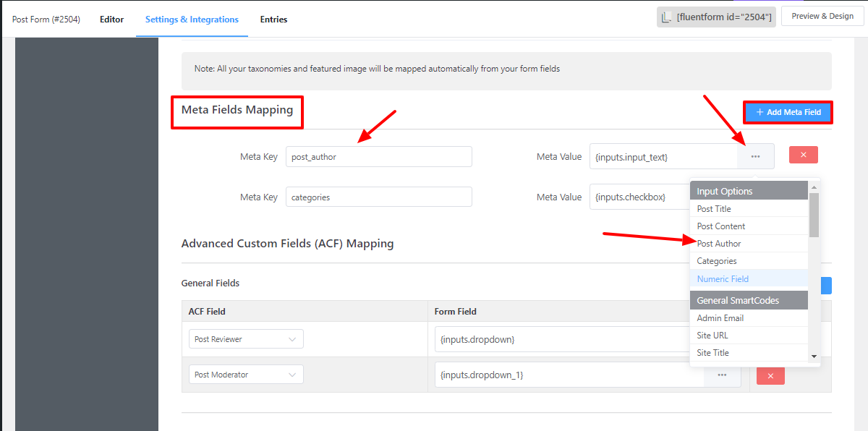This screenshot has height=431, width=868.
Task: Choose Post Author from Input Options
Action: point(719,244)
